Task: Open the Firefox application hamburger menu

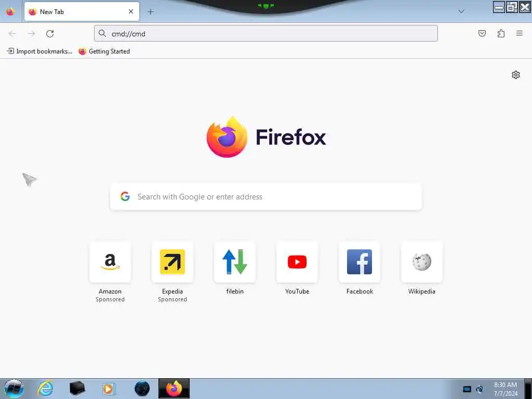Action: pyautogui.click(x=520, y=33)
